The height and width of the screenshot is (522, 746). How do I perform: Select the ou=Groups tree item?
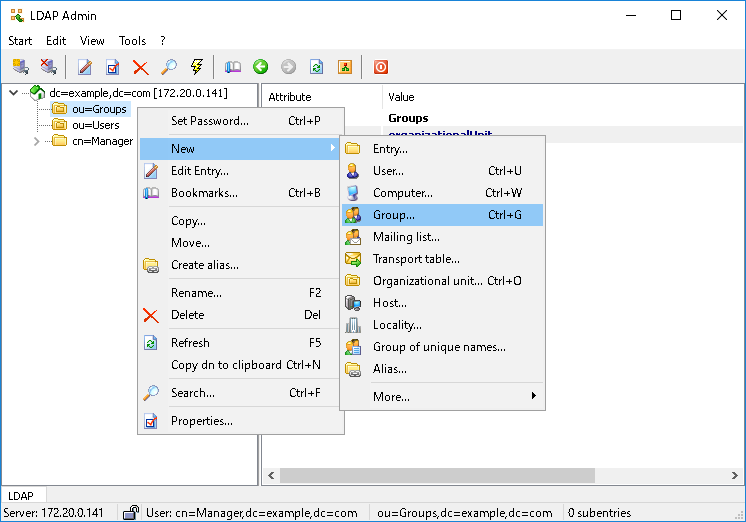point(99,109)
